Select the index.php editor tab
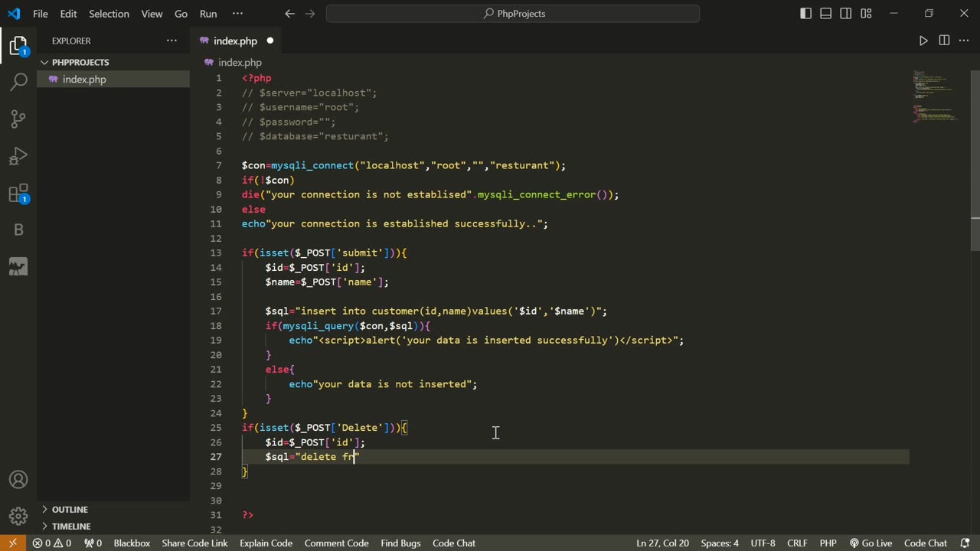The image size is (980, 551). point(235,41)
